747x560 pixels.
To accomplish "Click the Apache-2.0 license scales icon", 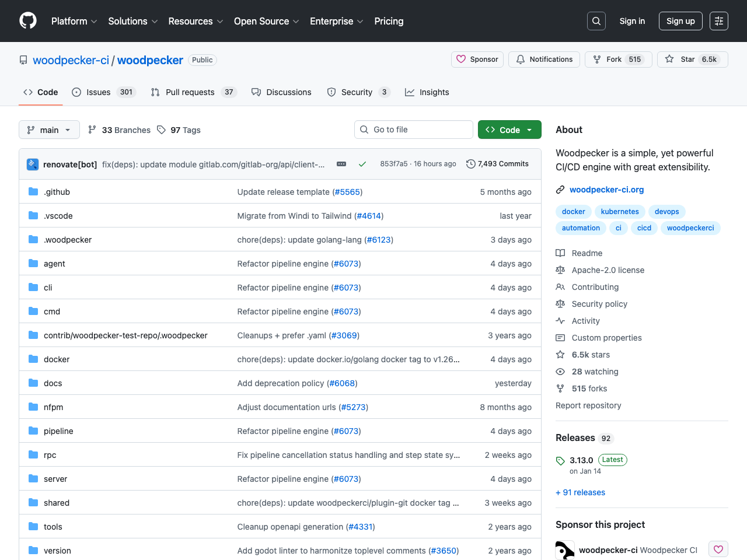I will (x=561, y=269).
